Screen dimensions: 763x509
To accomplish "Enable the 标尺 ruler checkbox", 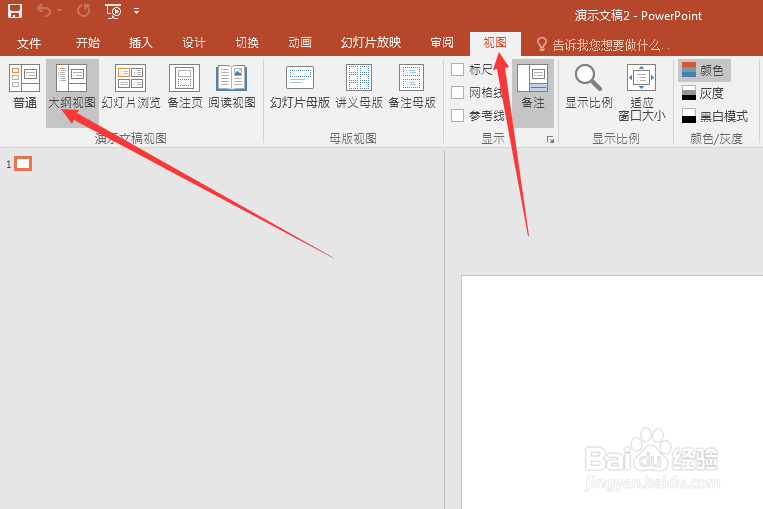I will click(457, 70).
